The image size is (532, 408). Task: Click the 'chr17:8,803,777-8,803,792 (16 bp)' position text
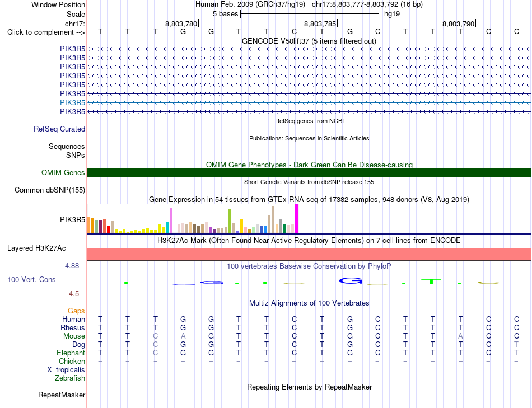click(x=367, y=4)
